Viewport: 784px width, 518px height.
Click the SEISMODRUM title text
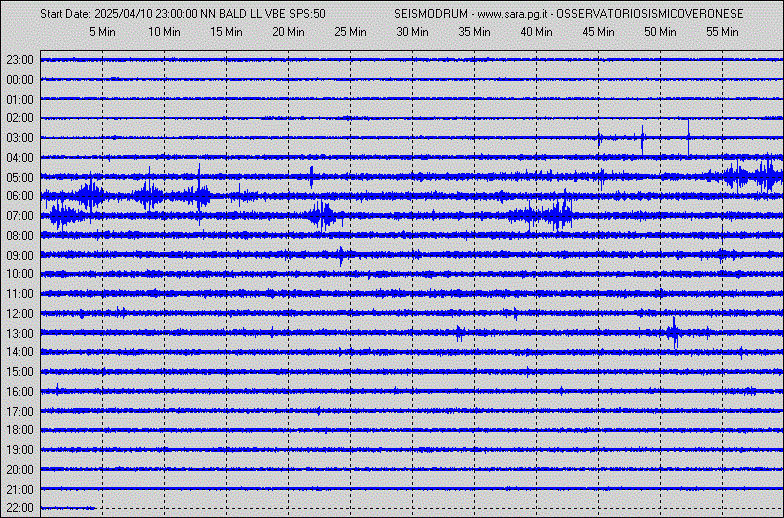(x=431, y=14)
